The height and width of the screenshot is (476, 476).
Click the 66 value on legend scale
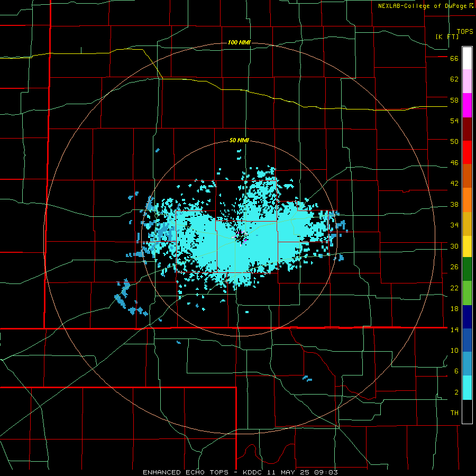[454, 59]
